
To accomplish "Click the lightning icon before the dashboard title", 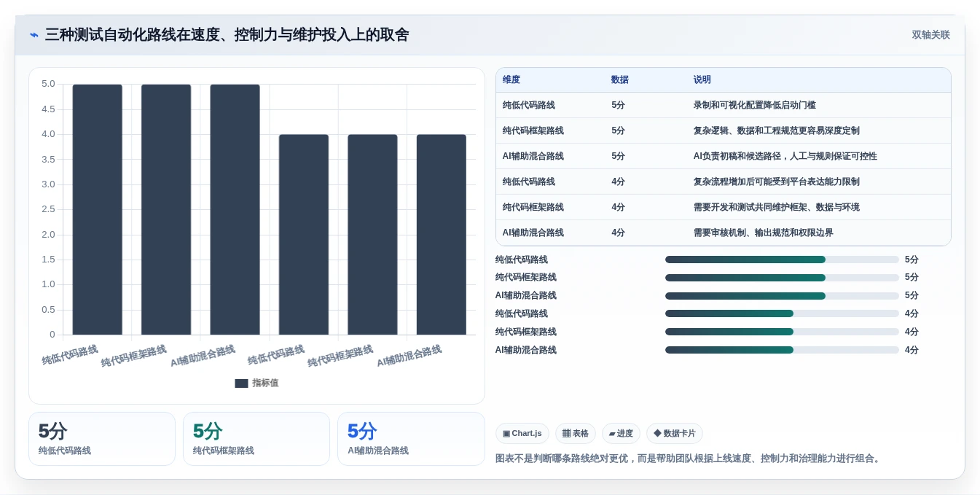I will click(x=34, y=35).
